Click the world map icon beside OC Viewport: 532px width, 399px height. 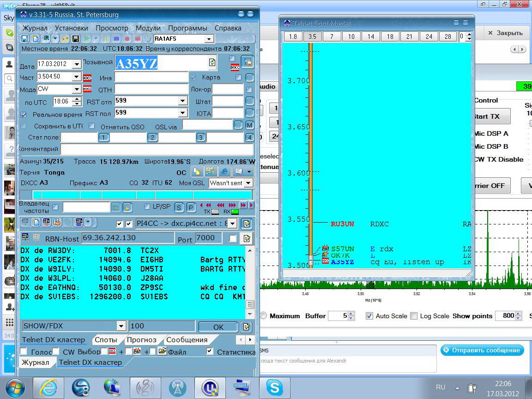(x=211, y=172)
